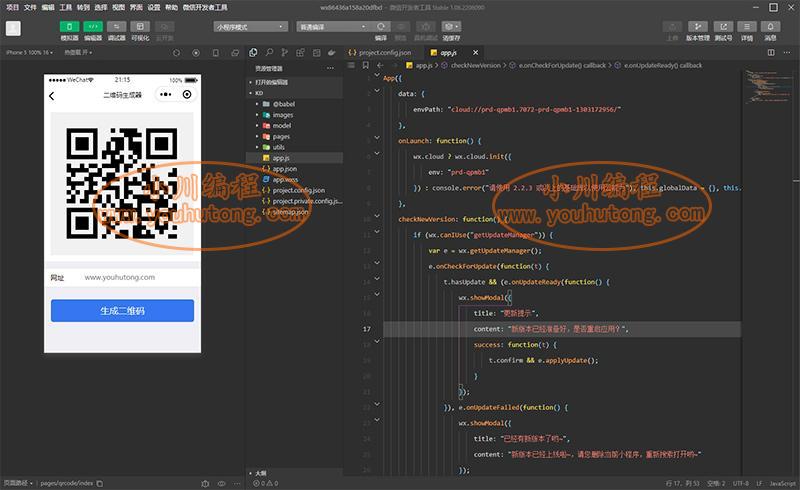Toggle the 可视化 visual panel button
800x490 pixels.
click(140, 27)
